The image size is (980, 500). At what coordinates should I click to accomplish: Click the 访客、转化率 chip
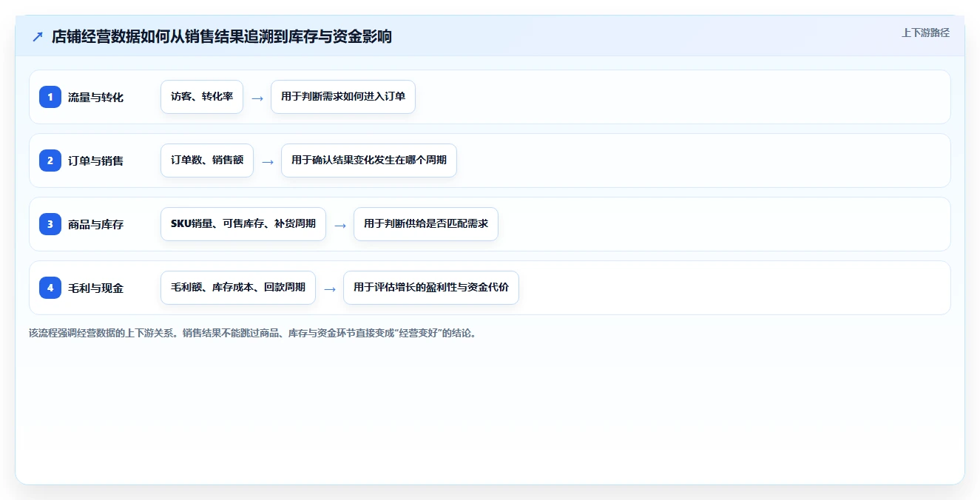tap(202, 97)
